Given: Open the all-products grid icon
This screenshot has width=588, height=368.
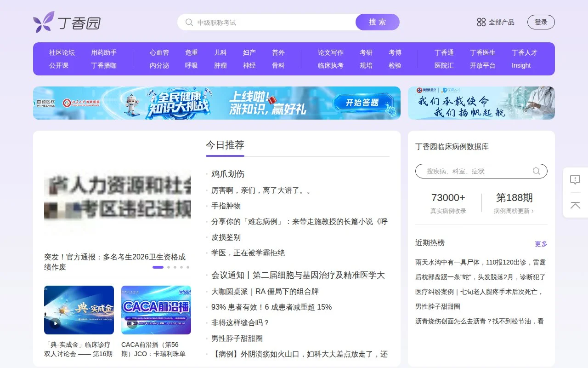Looking at the screenshot, I should coord(481,22).
